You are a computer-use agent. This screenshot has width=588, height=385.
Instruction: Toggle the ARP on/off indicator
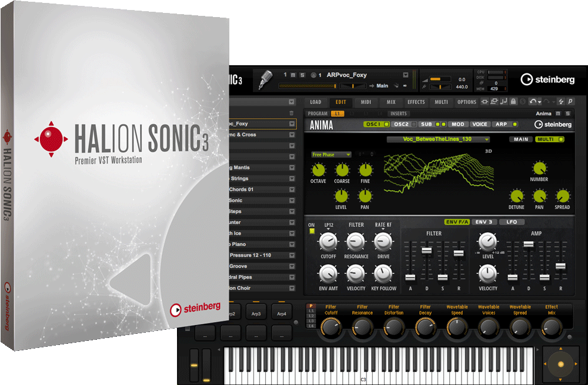click(515, 124)
